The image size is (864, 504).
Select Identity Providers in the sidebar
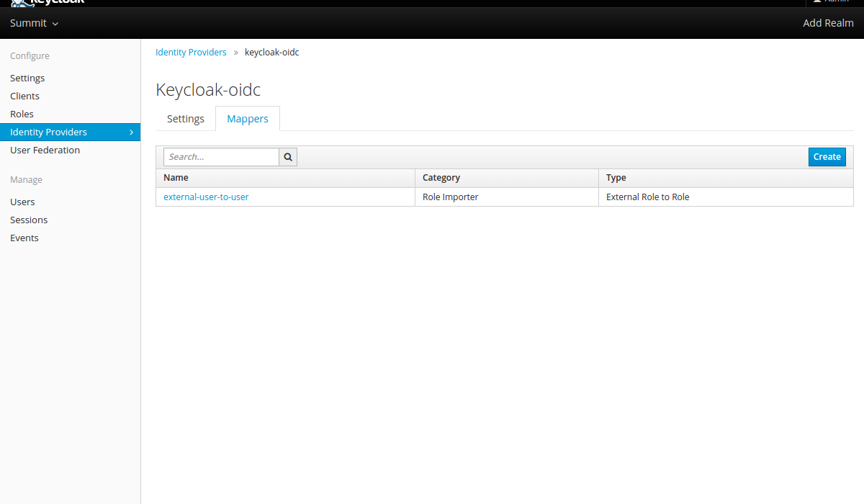coord(70,132)
